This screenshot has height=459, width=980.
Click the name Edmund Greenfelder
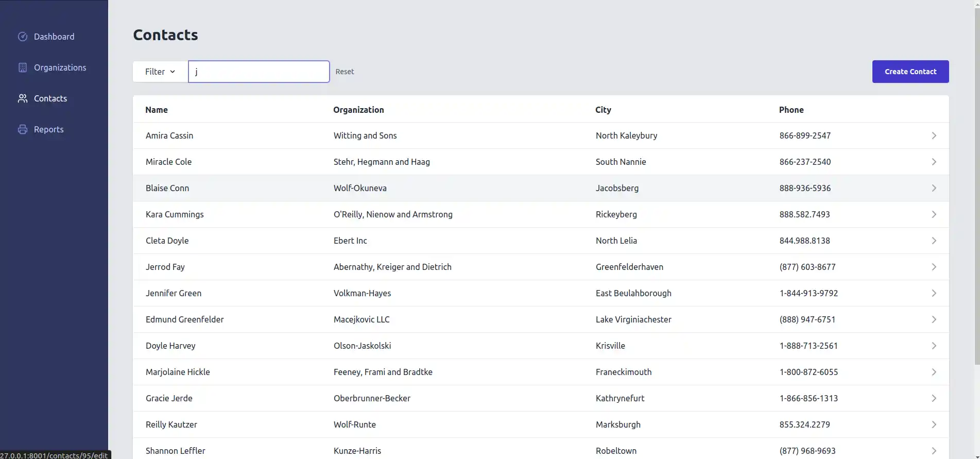(x=185, y=319)
